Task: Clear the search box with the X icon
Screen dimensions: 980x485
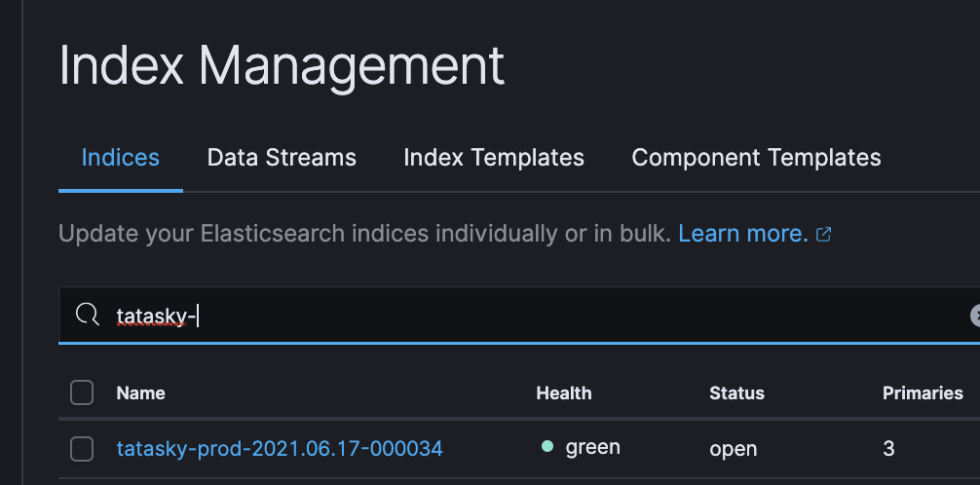Action: coord(975,316)
